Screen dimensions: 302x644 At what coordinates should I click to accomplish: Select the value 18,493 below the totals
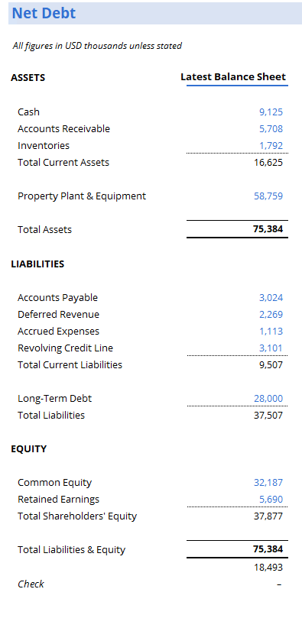point(268,568)
